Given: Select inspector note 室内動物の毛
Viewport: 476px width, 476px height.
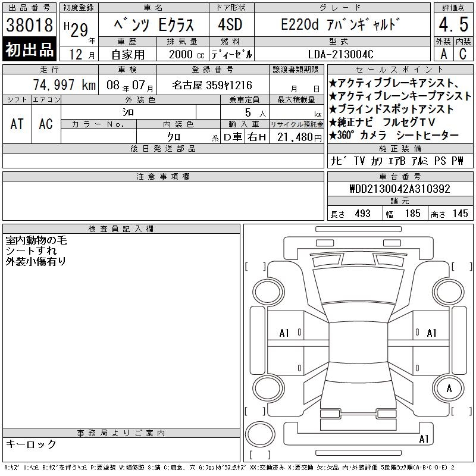Looking at the screenshot, I should click(36, 240).
